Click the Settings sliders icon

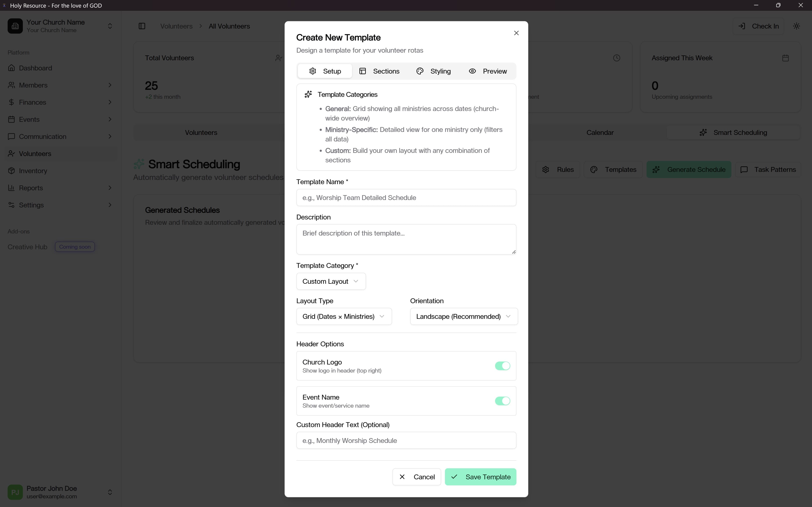click(11, 204)
